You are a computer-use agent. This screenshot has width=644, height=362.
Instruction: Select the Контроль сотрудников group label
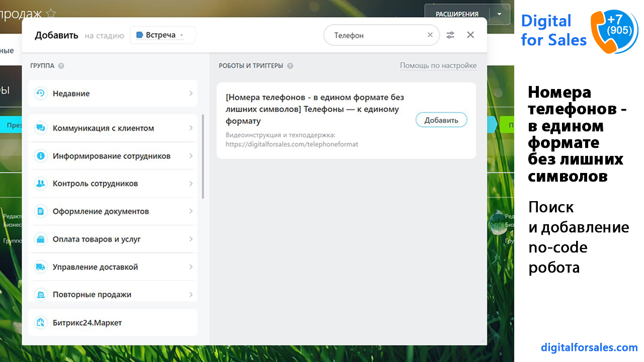coord(95,184)
